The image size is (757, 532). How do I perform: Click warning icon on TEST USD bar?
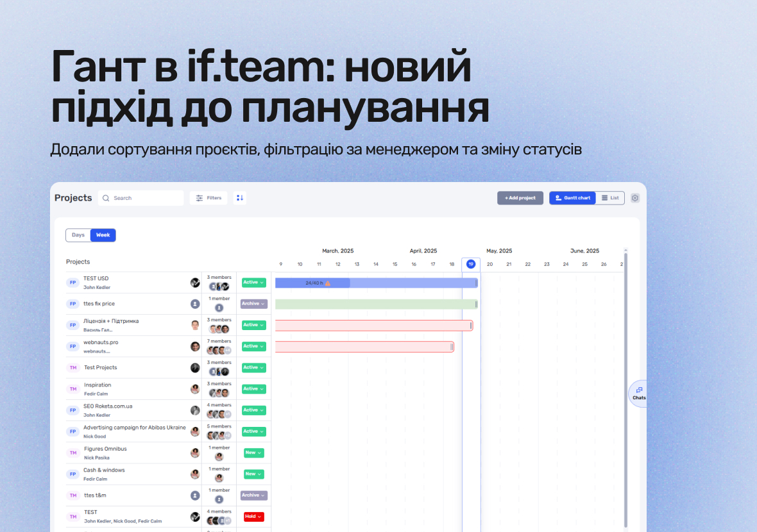point(328,283)
